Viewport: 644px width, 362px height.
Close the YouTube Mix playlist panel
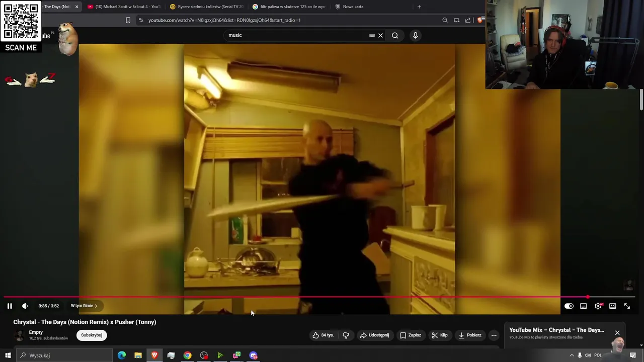[x=617, y=333]
